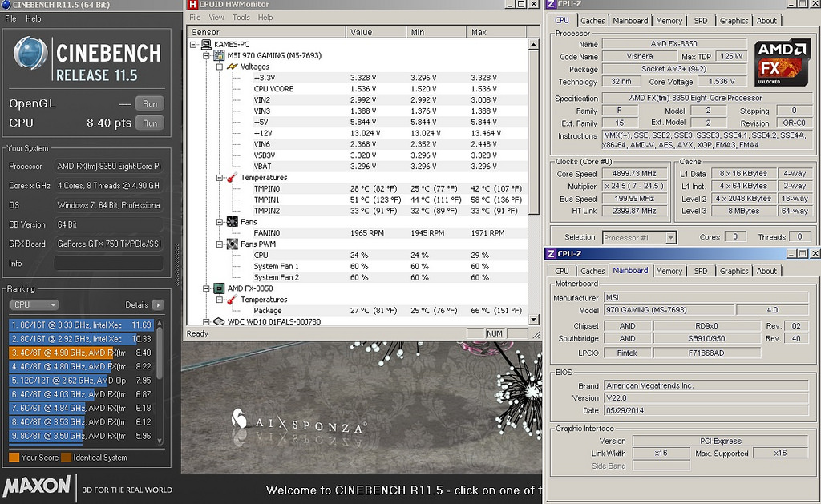Collapse the MSI 970 GAMING node

click(206, 55)
